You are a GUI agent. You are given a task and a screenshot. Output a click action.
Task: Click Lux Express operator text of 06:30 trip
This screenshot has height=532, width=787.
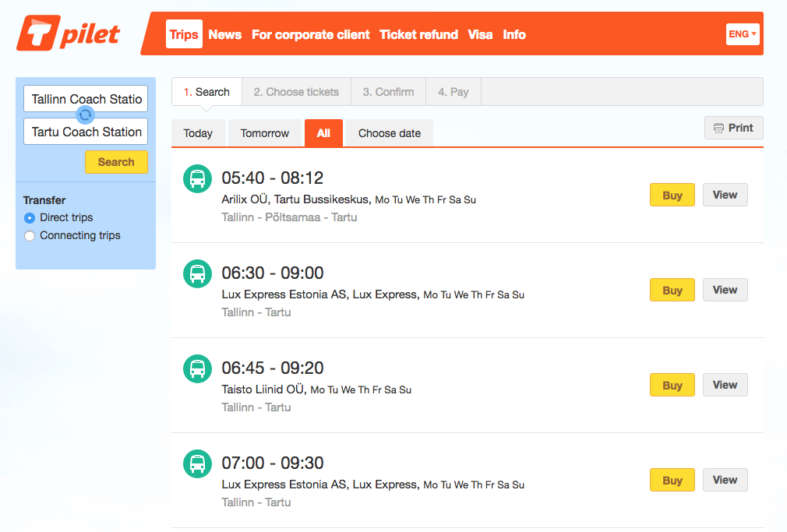320,294
